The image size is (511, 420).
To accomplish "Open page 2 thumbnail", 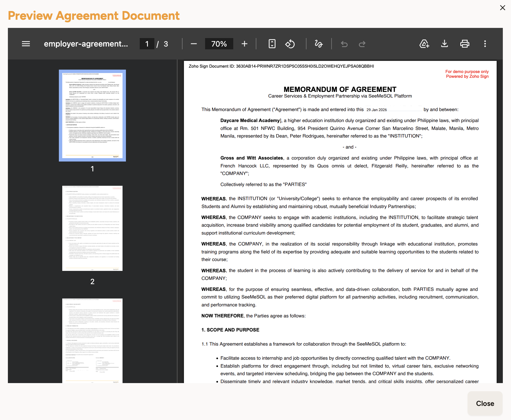I will pos(92,228).
